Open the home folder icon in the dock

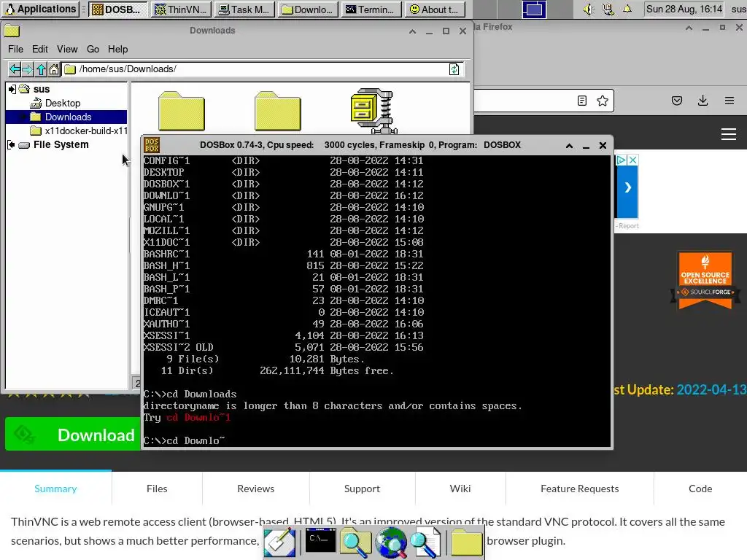[x=466, y=542]
